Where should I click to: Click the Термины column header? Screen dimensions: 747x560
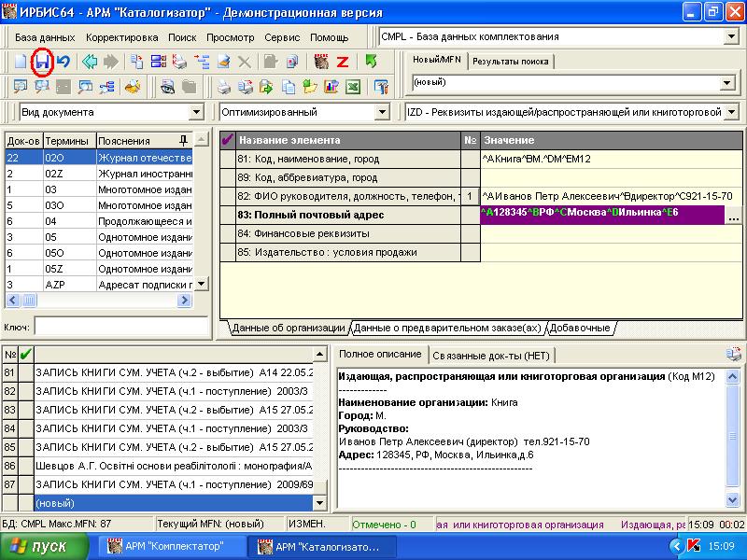69,141
